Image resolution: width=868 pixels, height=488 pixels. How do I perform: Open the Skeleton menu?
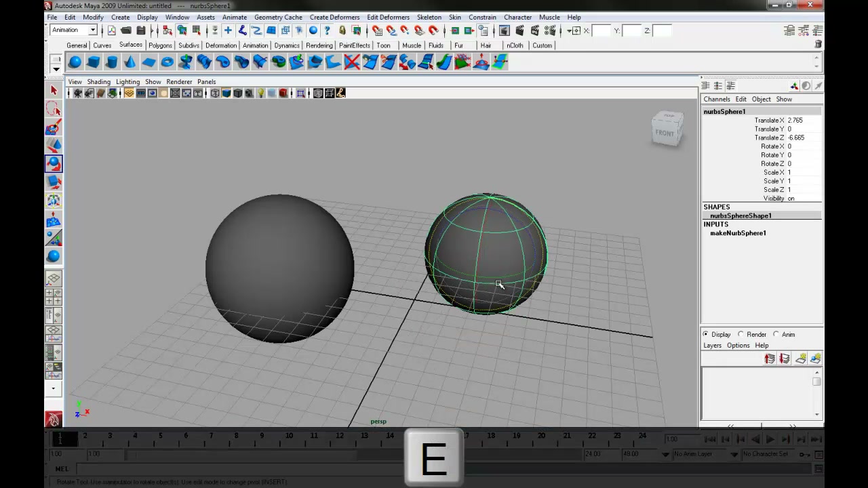coord(429,17)
